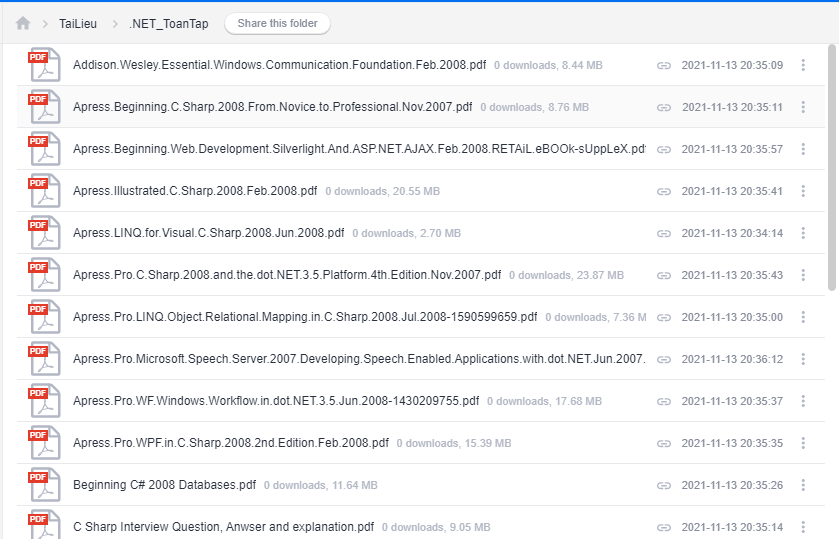The width and height of the screenshot is (839, 539).
Task: Click PDF icon for Apress.Pro.LINQ.Object file
Action: point(44,317)
